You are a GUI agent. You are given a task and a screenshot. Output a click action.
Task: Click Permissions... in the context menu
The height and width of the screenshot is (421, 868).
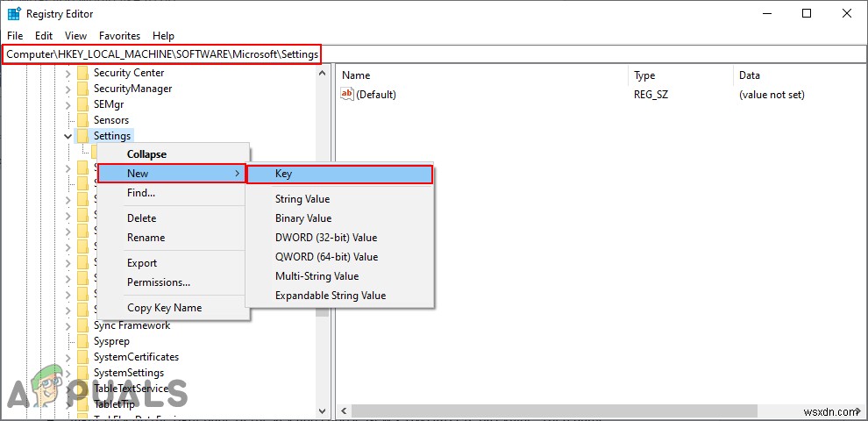coord(159,282)
